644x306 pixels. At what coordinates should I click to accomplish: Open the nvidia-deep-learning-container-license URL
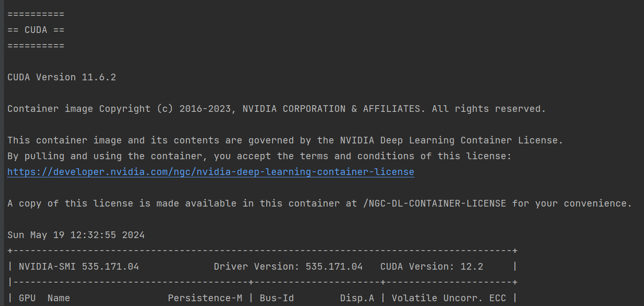(211, 172)
